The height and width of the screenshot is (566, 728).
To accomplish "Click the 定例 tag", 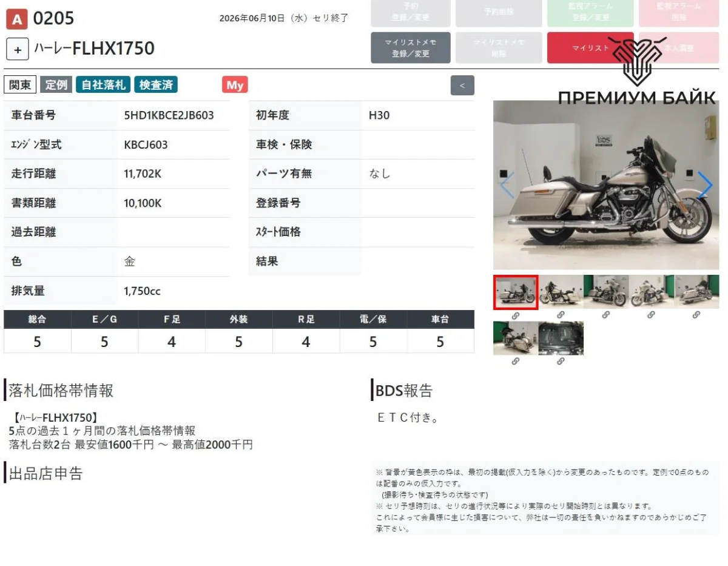I will click(56, 86).
